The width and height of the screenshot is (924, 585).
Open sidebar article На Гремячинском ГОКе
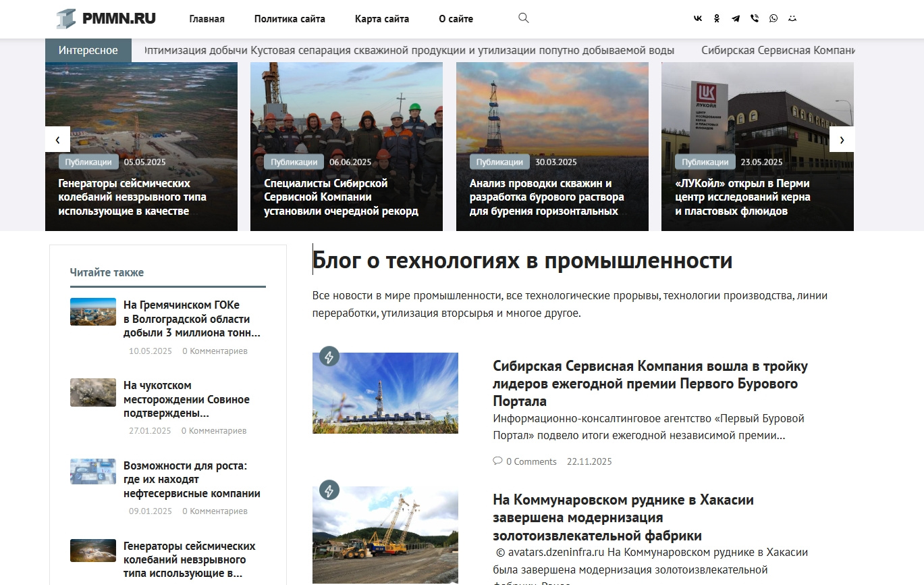point(192,319)
